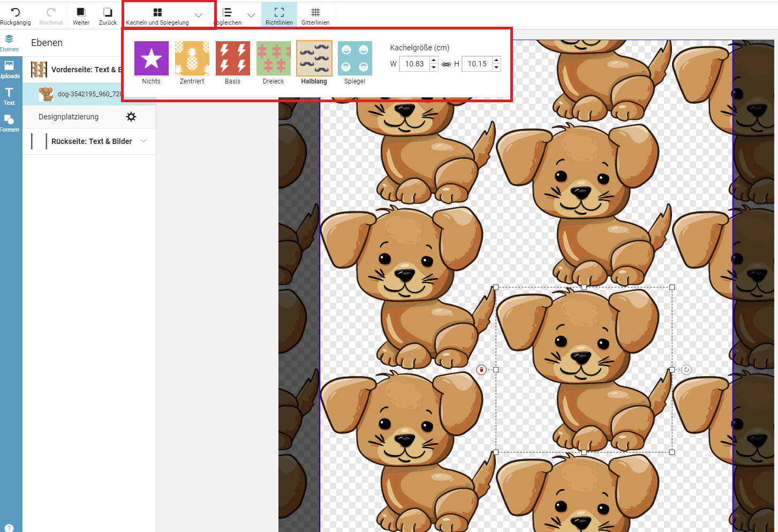Click the dog layer thumbnail icon

(x=46, y=94)
